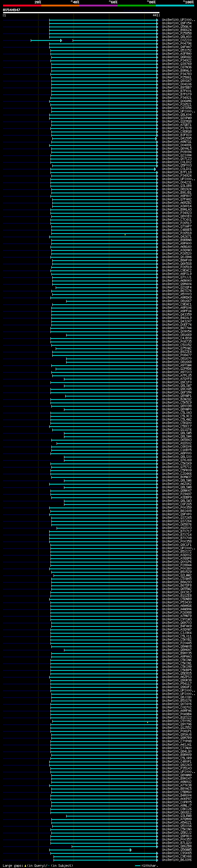
Task: Click the orange ~40% identity legend bar
Action: click(60, 6)
